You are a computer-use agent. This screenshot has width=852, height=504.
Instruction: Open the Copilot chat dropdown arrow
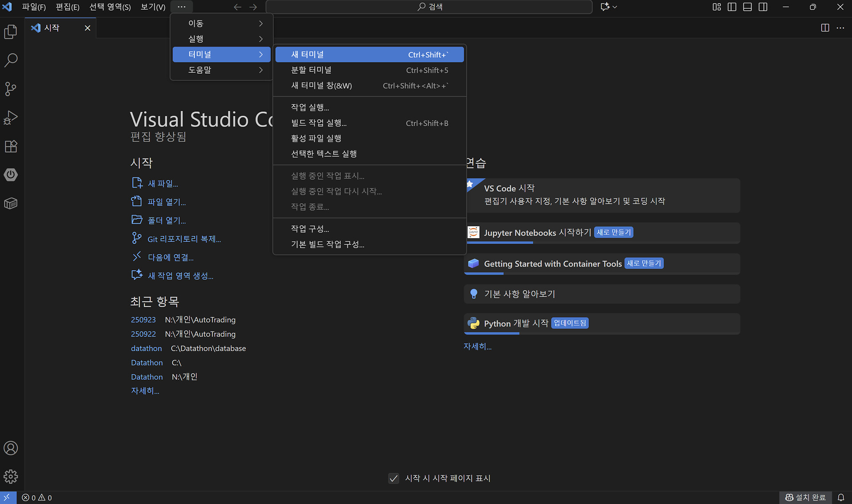[x=615, y=7]
